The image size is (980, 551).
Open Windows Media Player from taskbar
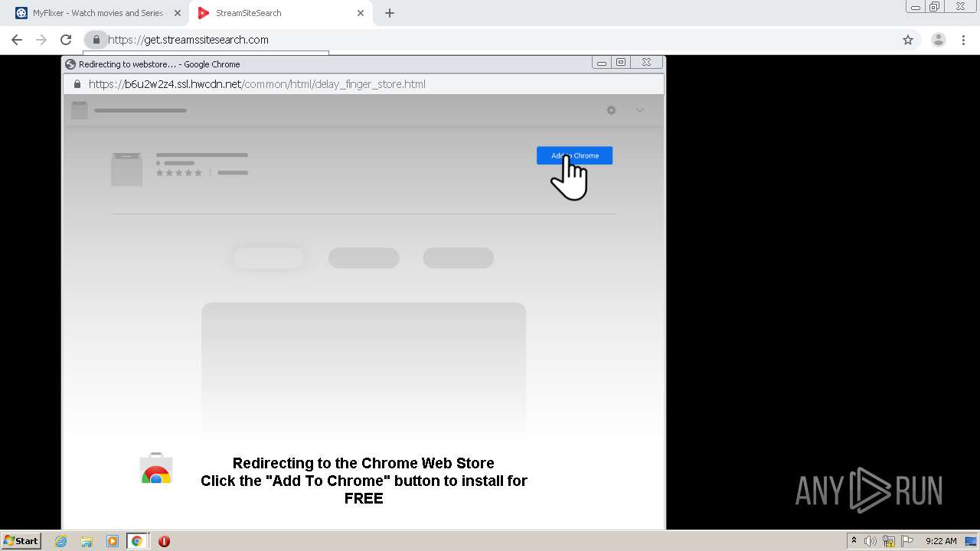tap(113, 541)
